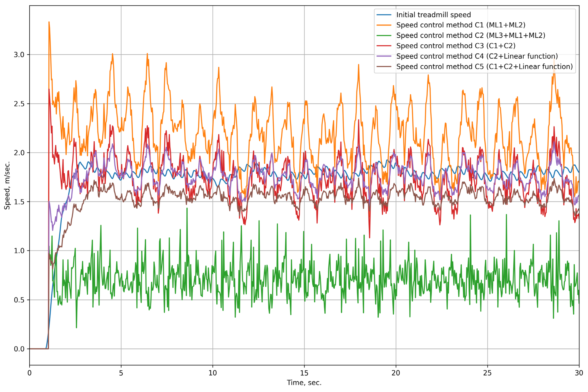The height and width of the screenshot is (392, 588).
Task: Select legend entry 'Speed control method C5 (C1+C2+Linear function)'
Action: coord(484,67)
